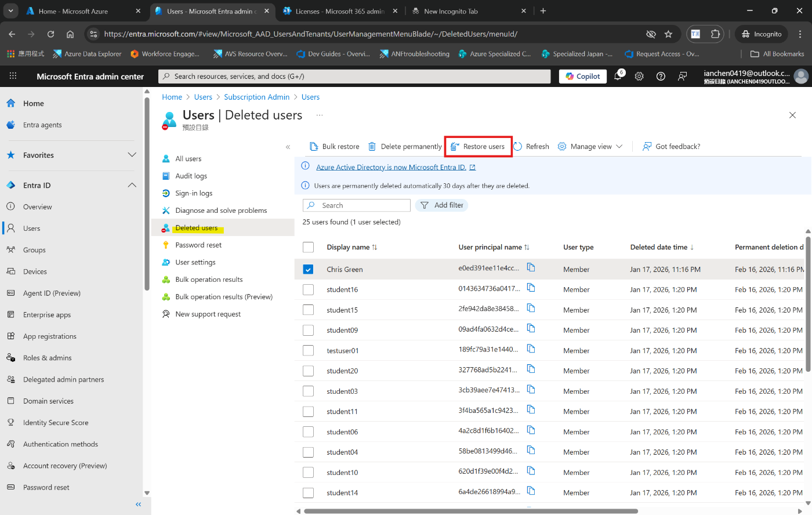Close the Deleted users blade
This screenshot has width=812, height=515.
792,115
